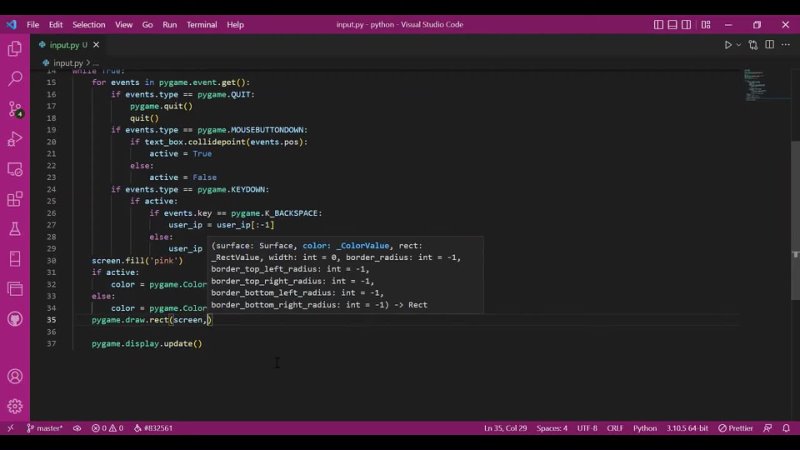Image resolution: width=800 pixels, height=450 pixels.
Task: Run the Python file with play button
Action: pos(728,45)
